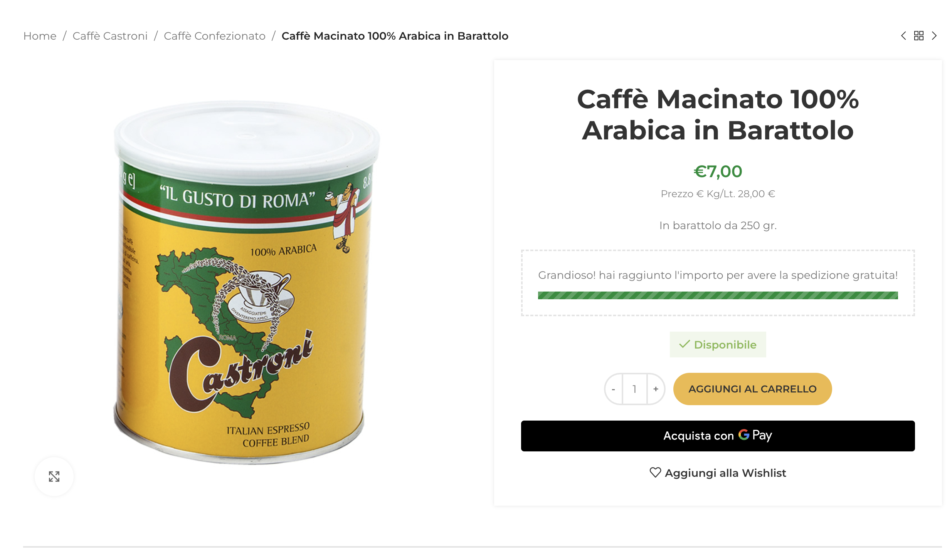Add item with Aggiungi al Carrello
952x560 pixels.
pos(752,389)
